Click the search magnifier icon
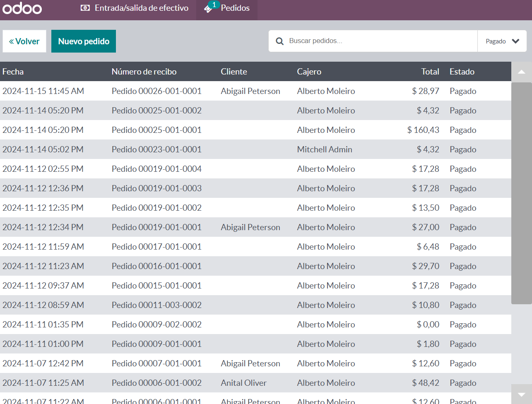532x404 pixels. click(x=280, y=41)
